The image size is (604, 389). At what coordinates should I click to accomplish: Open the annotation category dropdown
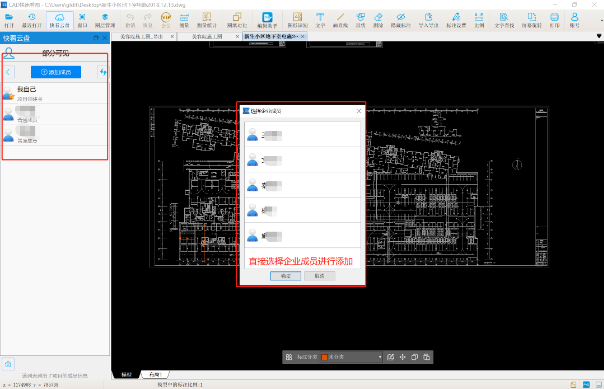(x=351, y=357)
